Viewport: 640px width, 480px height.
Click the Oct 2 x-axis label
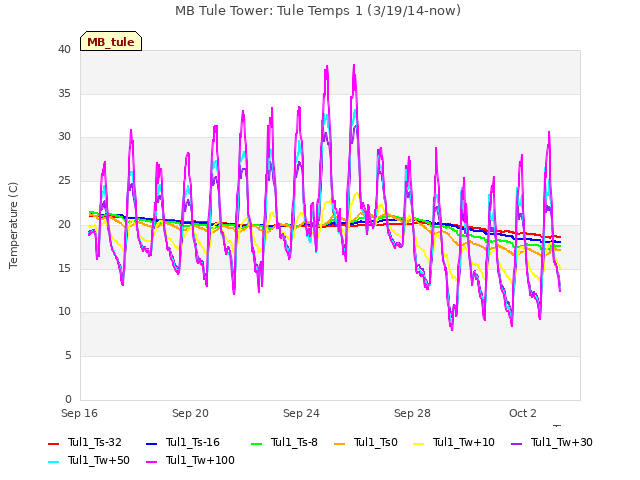(522, 413)
